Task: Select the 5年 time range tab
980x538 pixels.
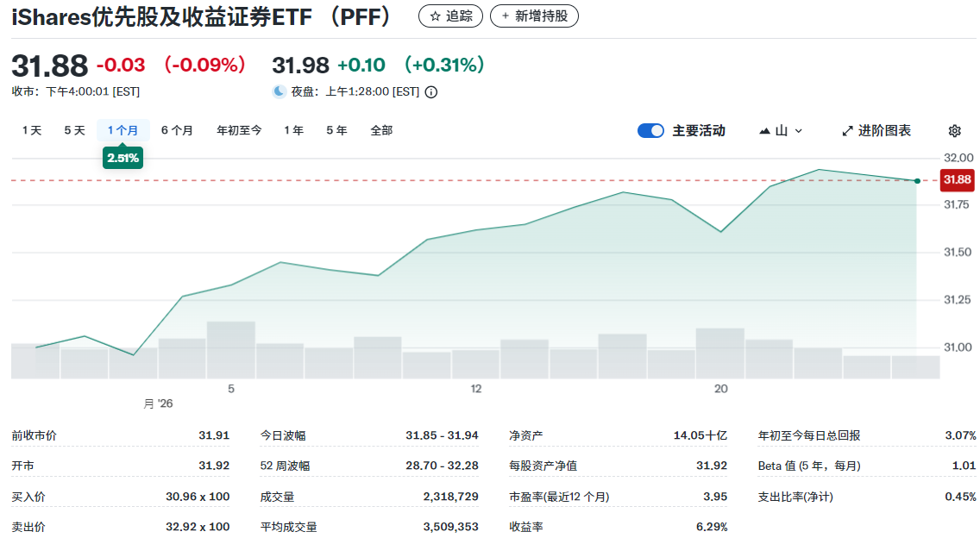Action: click(x=336, y=129)
